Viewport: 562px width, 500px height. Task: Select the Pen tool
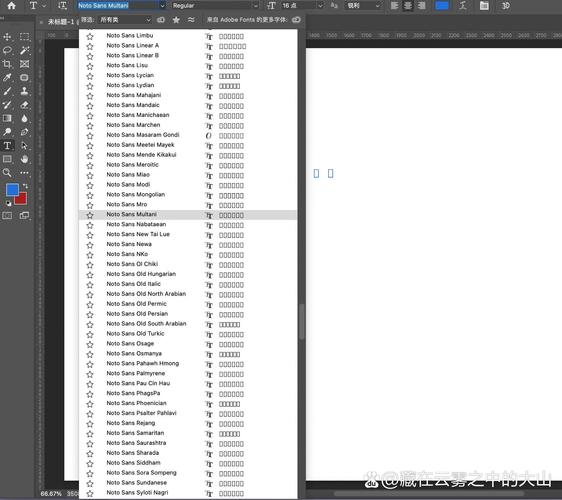[x=24, y=132]
